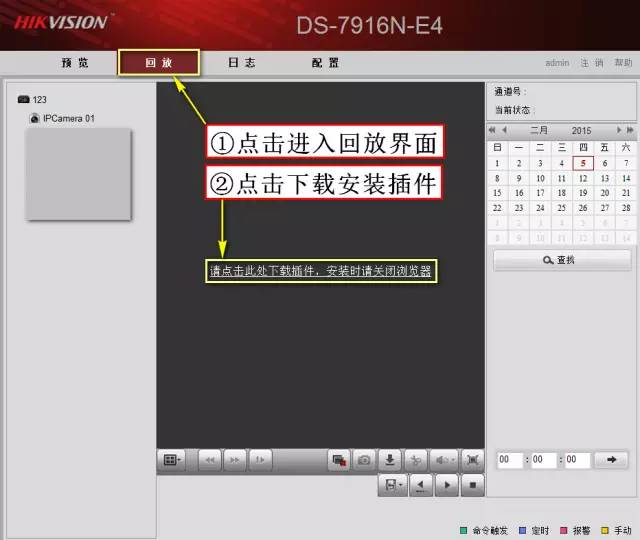
Task: Click the download recording arrow icon
Action: tap(391, 460)
